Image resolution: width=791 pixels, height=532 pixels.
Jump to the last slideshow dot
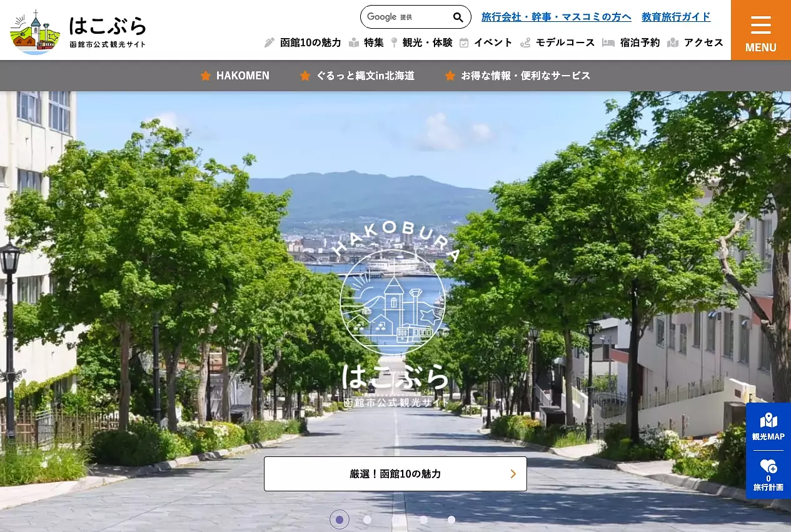coord(451,519)
